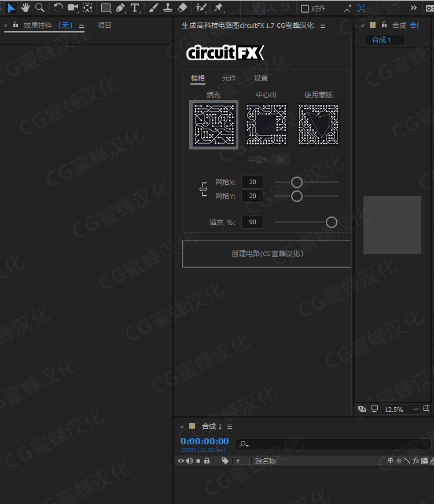
Task: Click the 创建电路 button
Action: 267,254
